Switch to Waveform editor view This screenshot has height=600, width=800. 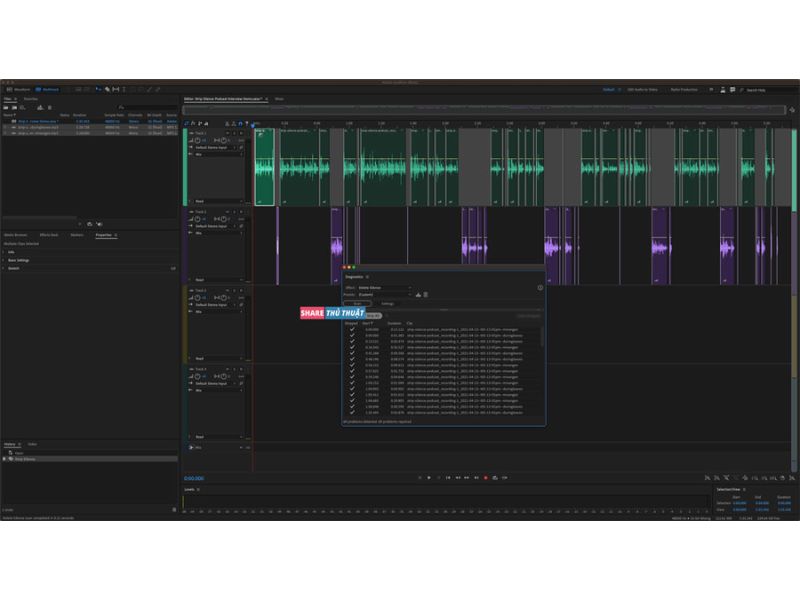pyautogui.click(x=19, y=89)
